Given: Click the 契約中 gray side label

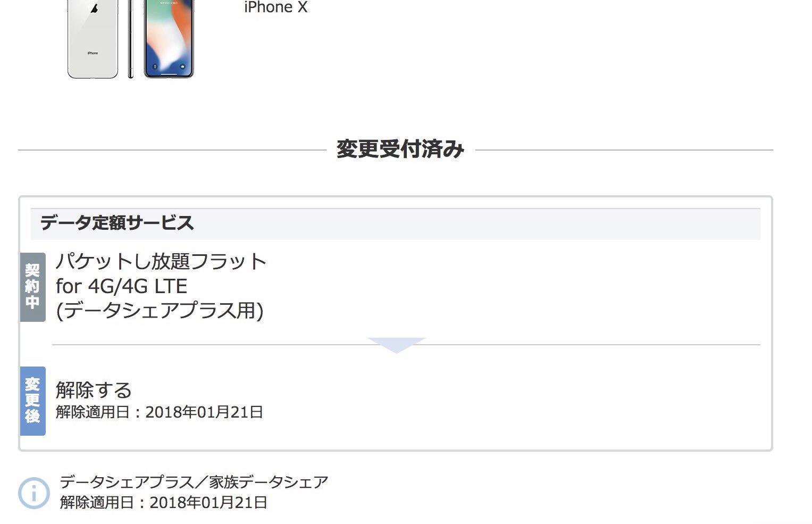Looking at the screenshot, I should click(32, 287).
